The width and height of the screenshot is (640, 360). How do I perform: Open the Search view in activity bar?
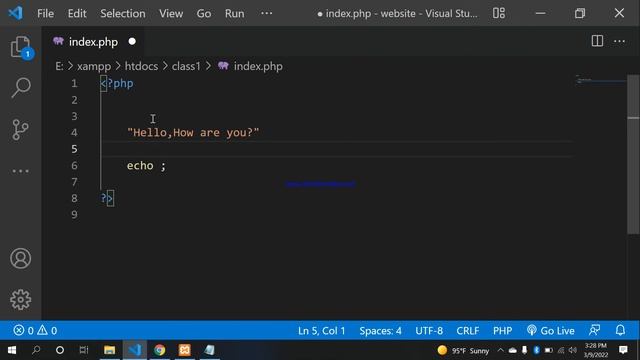coord(20,87)
